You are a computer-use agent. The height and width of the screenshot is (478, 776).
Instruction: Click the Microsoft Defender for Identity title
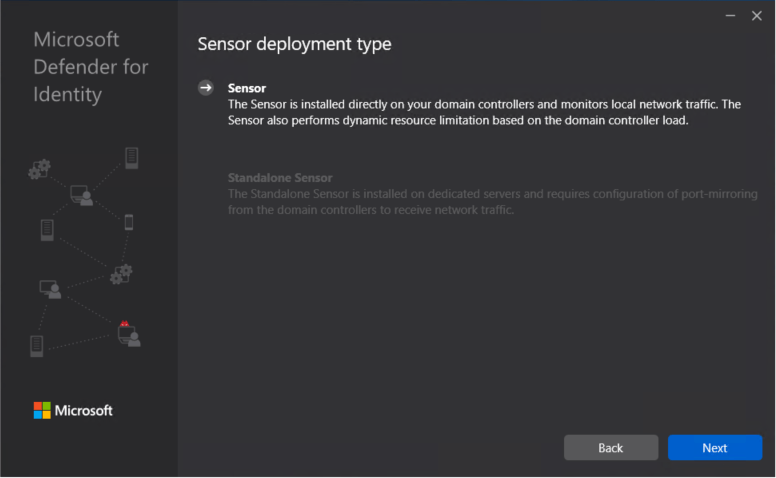pos(90,67)
